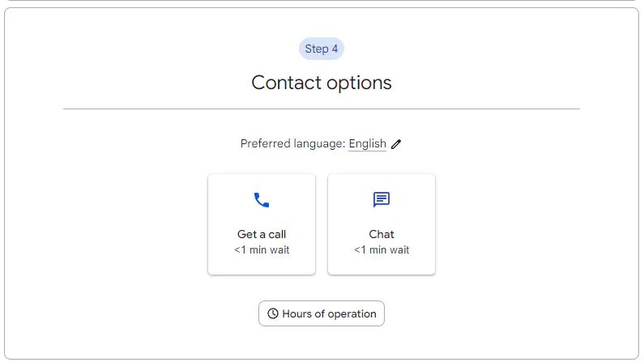Choose the "Chat" contact option card
Image resolution: width=644 pixels, height=362 pixels.
(x=382, y=224)
